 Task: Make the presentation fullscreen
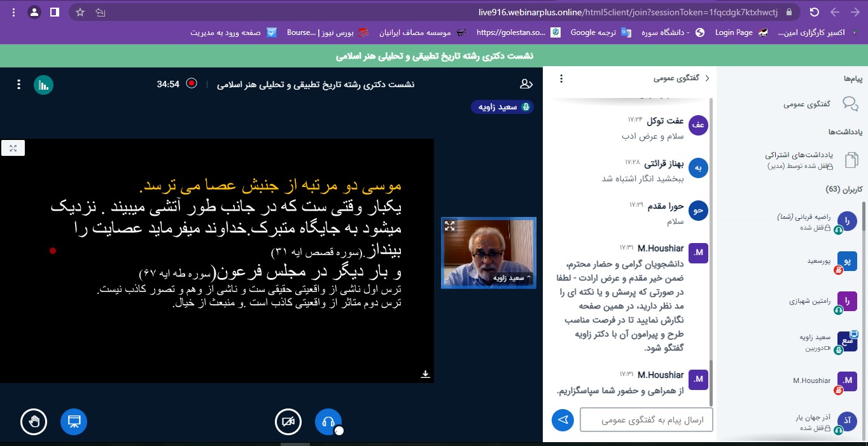[13, 148]
